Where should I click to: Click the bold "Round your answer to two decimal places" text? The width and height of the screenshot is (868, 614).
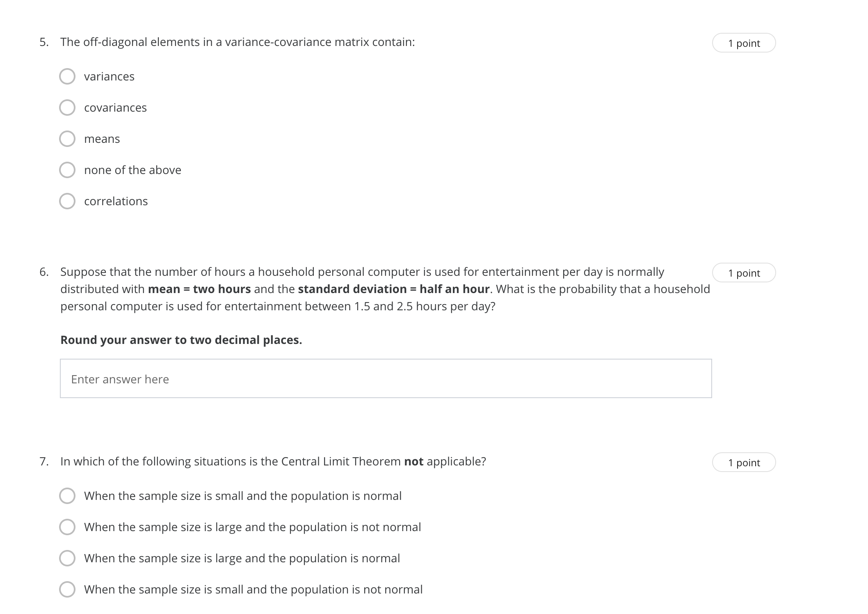pyautogui.click(x=181, y=339)
